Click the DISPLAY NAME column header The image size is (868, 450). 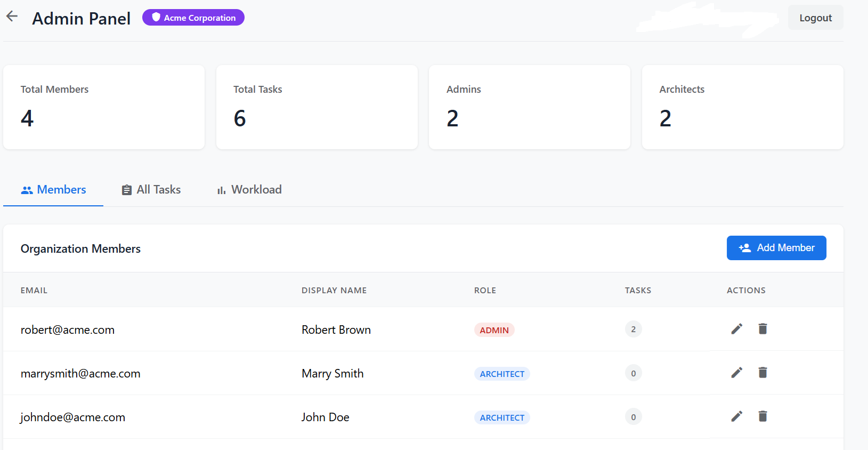point(334,291)
